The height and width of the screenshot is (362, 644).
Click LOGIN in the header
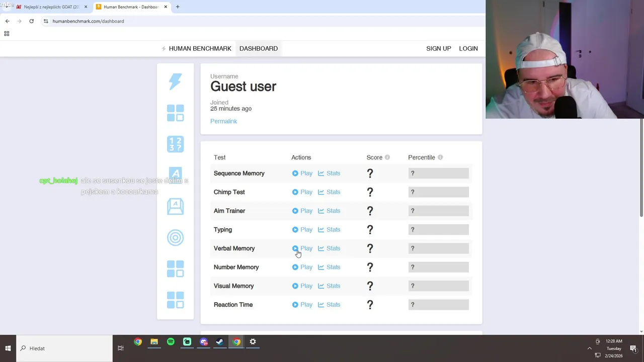pyautogui.click(x=468, y=49)
